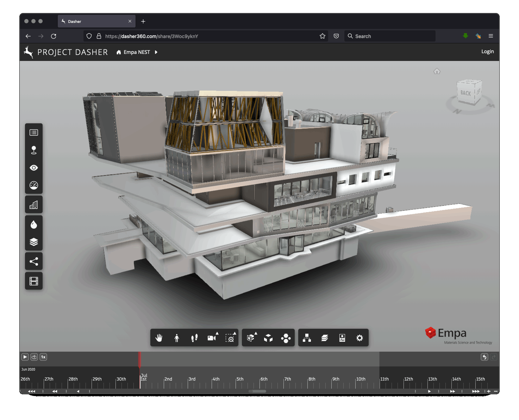519x420 pixels.
Task: Toggle the timeline loop button
Action: (34, 357)
